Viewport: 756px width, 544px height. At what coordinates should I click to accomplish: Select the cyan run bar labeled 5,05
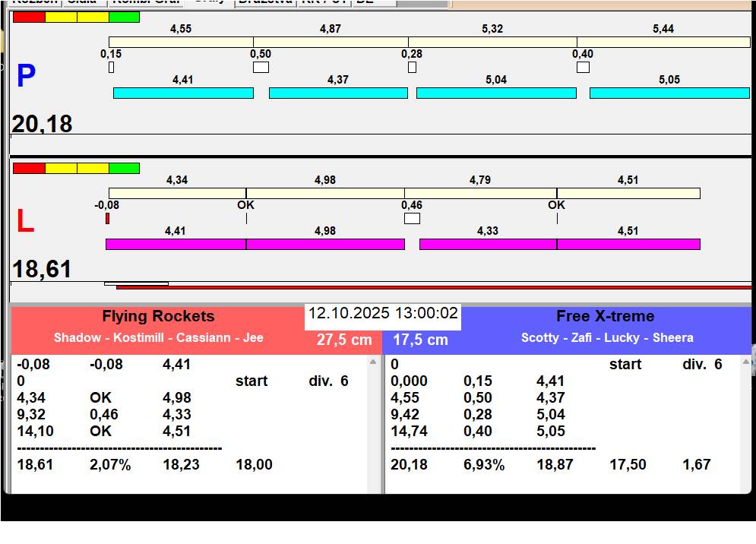click(x=669, y=93)
